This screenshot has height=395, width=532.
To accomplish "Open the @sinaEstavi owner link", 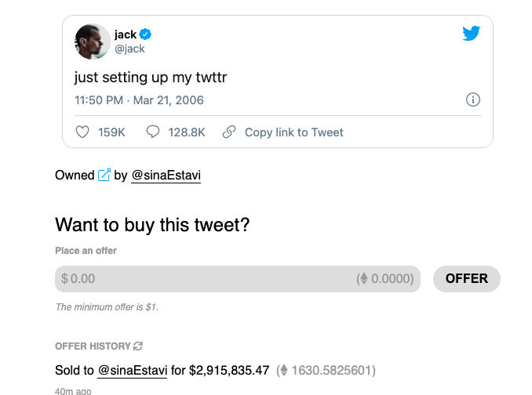I will click(166, 176).
